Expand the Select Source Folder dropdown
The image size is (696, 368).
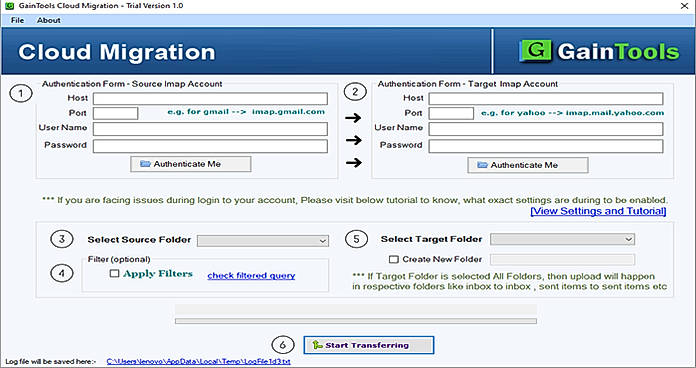[x=263, y=241]
